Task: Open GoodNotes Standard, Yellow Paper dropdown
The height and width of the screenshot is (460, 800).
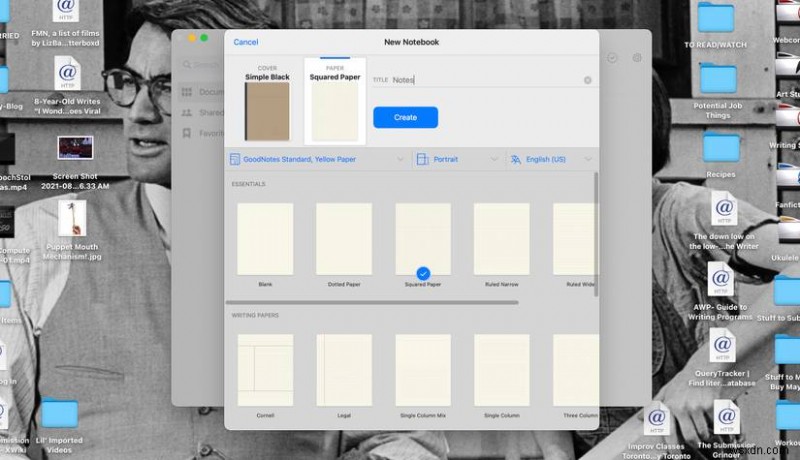Action: 316,160
